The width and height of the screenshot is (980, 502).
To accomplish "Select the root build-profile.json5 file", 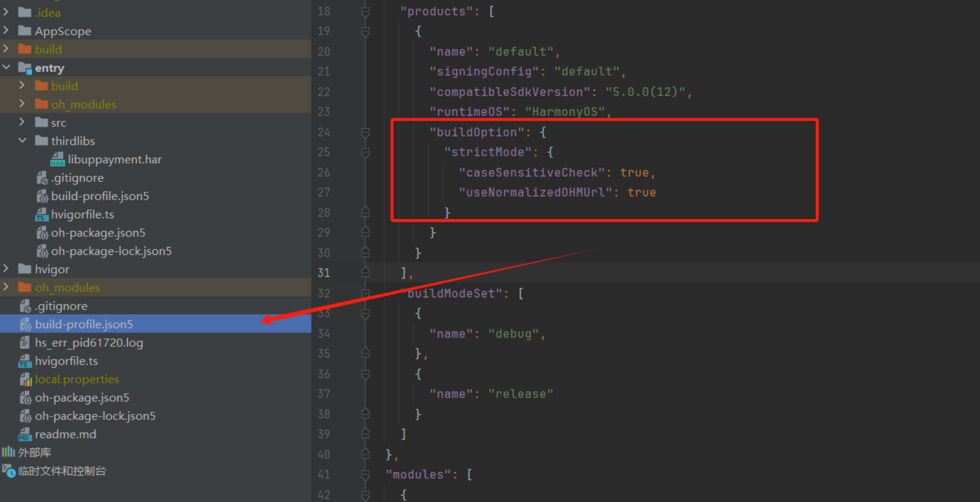I will coord(84,324).
